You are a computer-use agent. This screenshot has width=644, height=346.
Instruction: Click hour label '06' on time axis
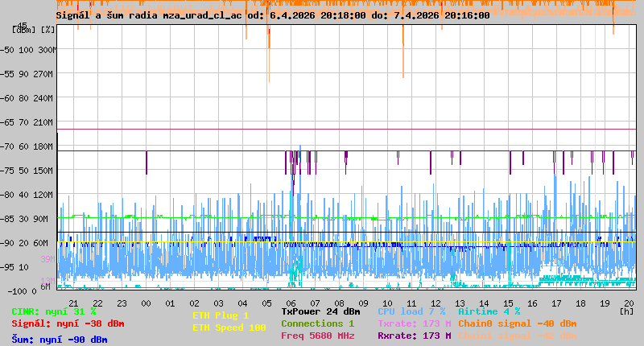tap(291, 303)
